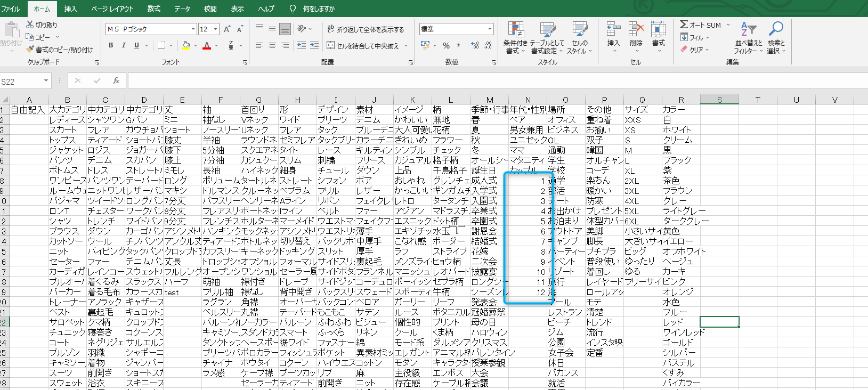The image size is (868, 390).
Task: Click Merge & Center (セルを結合して中央揃え) button
Action: [363, 46]
